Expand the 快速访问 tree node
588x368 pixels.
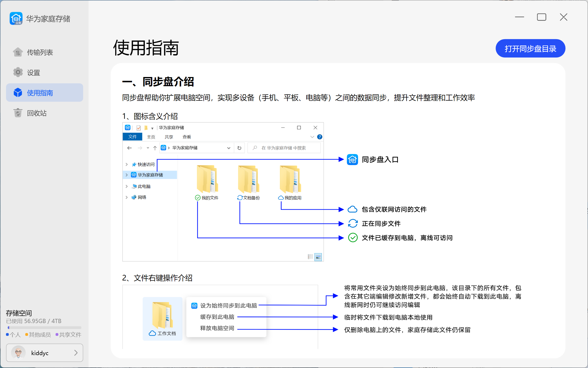127,164
